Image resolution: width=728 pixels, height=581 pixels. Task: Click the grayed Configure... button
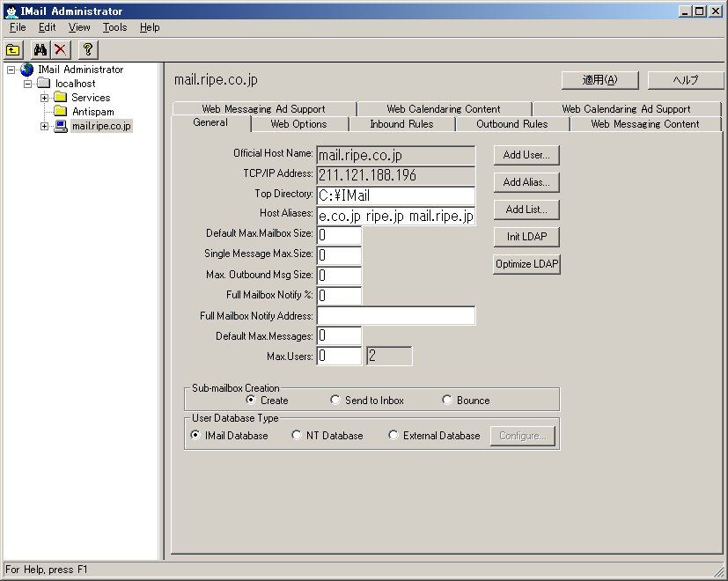523,436
